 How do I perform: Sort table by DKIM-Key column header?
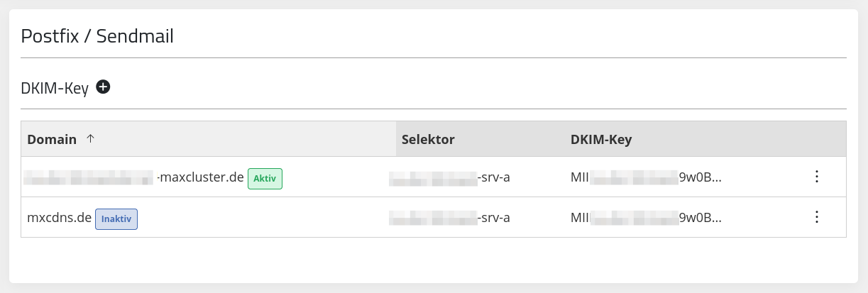pos(601,140)
